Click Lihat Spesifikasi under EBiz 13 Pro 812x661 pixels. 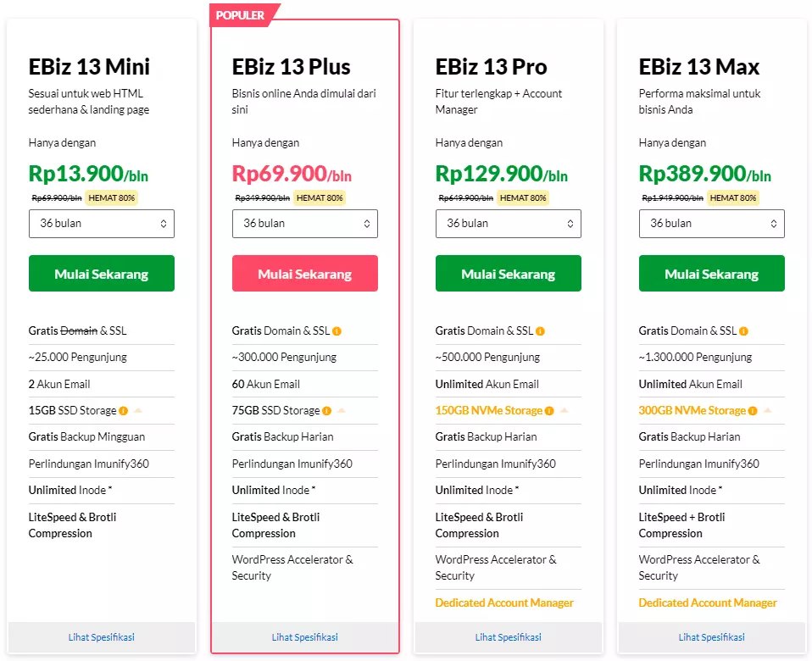pos(508,637)
